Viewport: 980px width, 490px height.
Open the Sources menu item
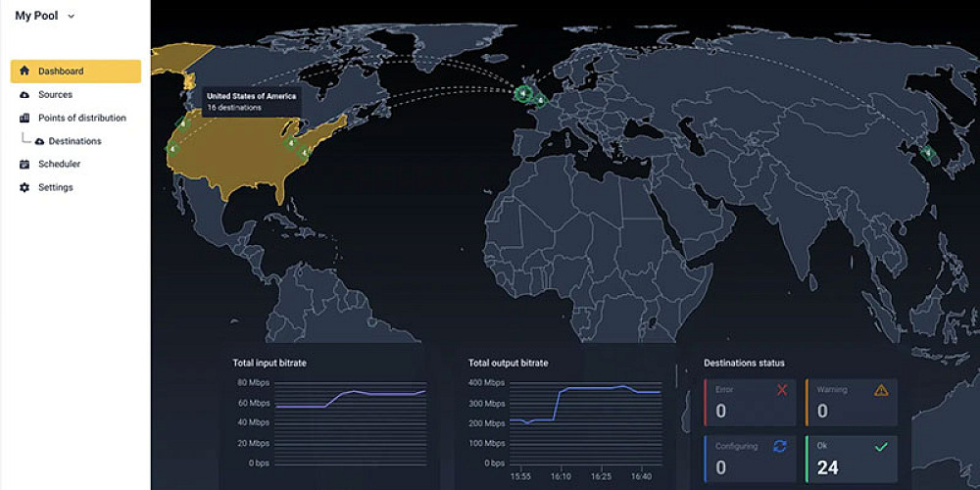click(x=55, y=95)
